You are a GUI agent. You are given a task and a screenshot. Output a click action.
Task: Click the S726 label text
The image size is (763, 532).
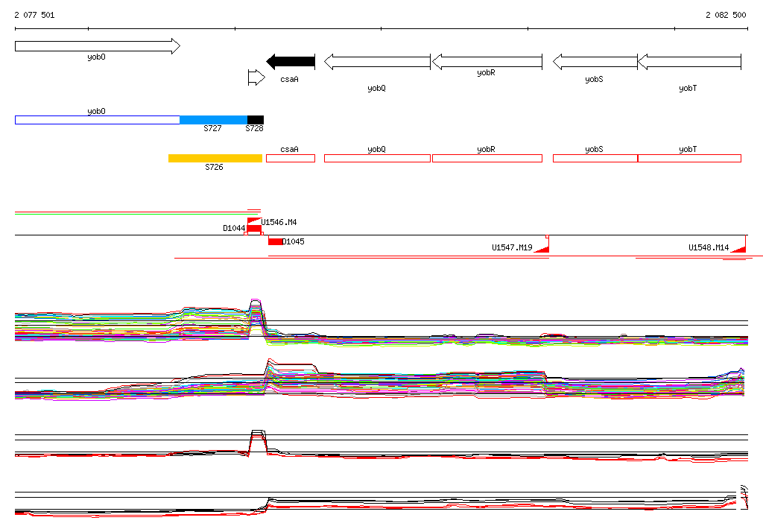[214, 167]
